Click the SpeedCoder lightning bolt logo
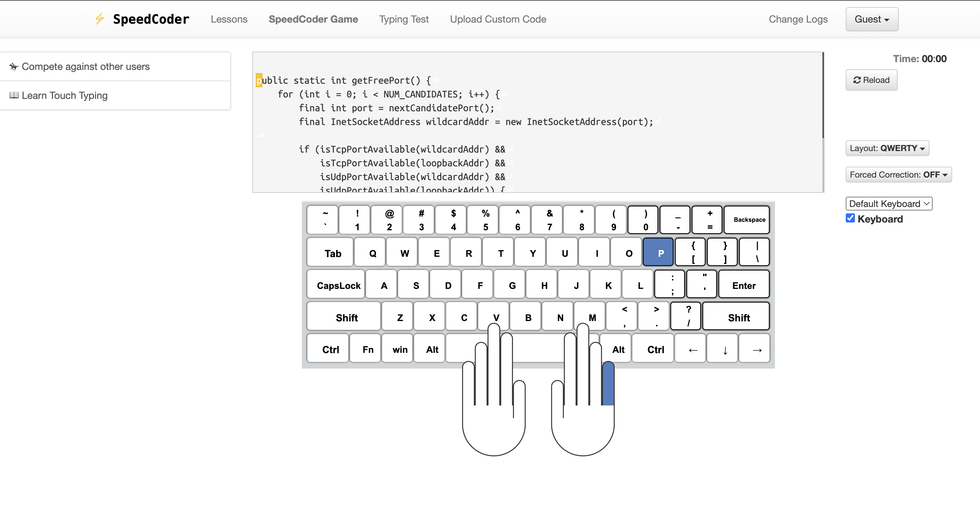Image resolution: width=980 pixels, height=522 pixels. [100, 19]
